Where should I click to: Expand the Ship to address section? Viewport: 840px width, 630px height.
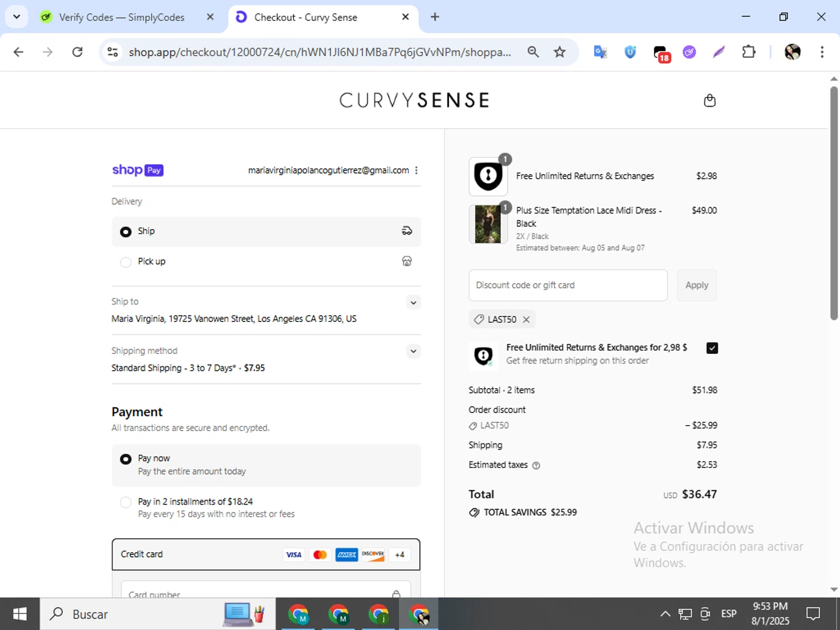[x=413, y=302]
